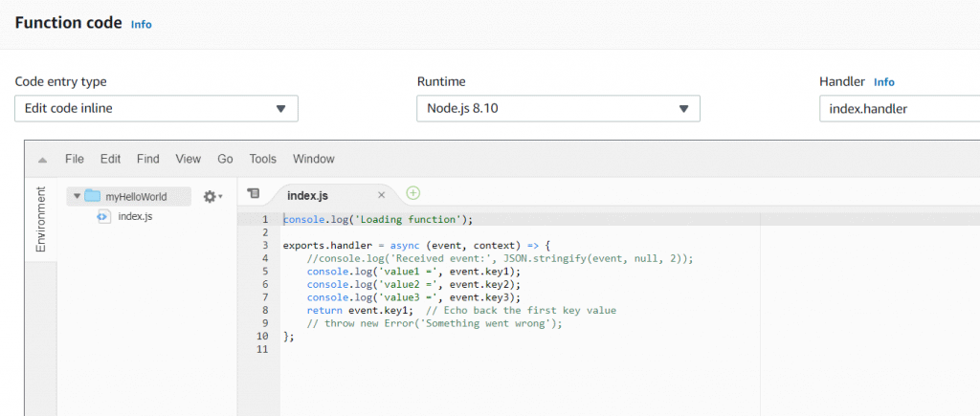This screenshot has width=980, height=416.
Task: Open the Edit menu
Action: (111, 160)
